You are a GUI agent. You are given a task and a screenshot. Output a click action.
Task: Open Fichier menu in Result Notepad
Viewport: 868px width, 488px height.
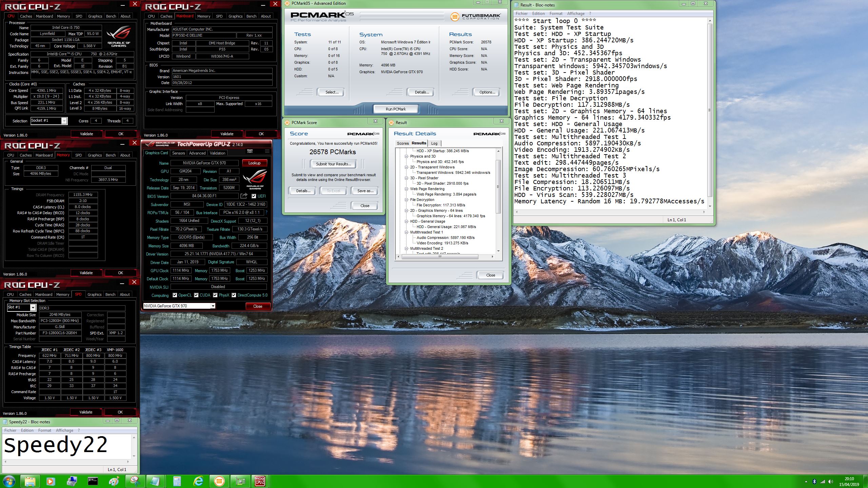tap(521, 14)
